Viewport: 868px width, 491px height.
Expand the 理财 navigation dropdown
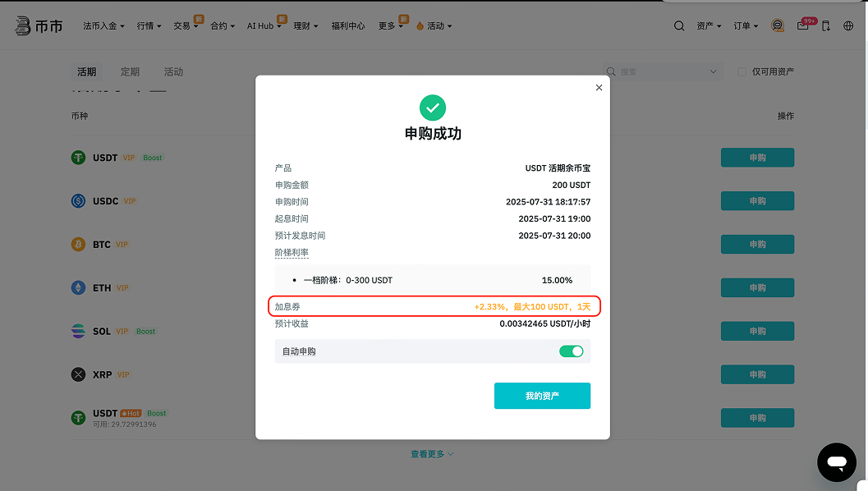305,25
